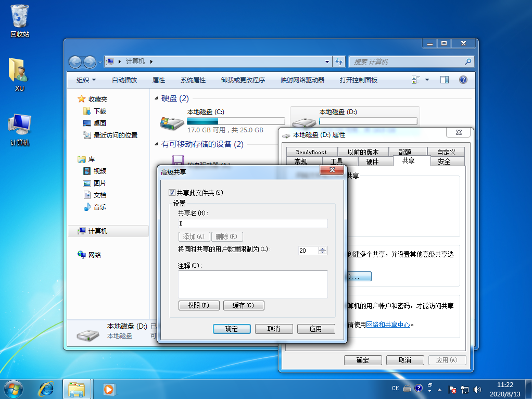Expand the change view options arrow
Screen dimensions: 532x399
coord(427,80)
